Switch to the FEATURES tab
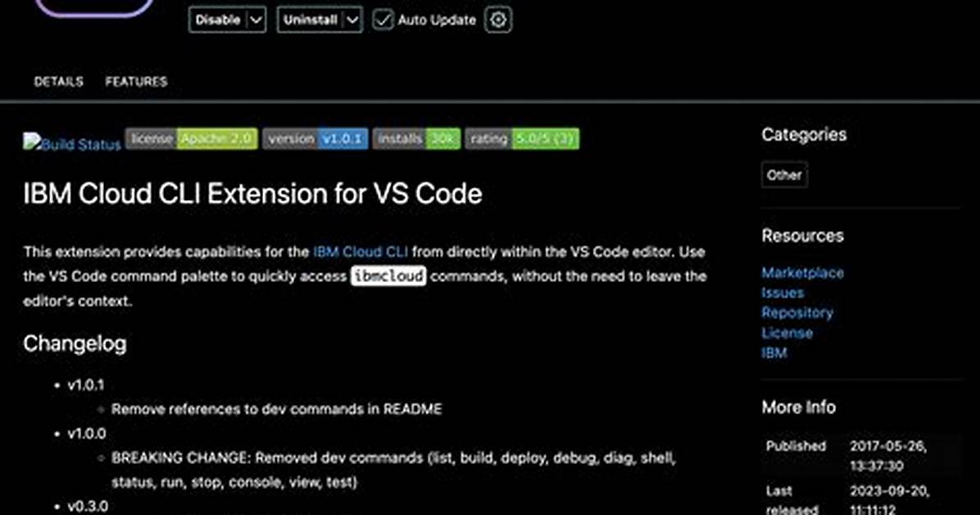Screen dimensions: 980x515 coord(136,81)
